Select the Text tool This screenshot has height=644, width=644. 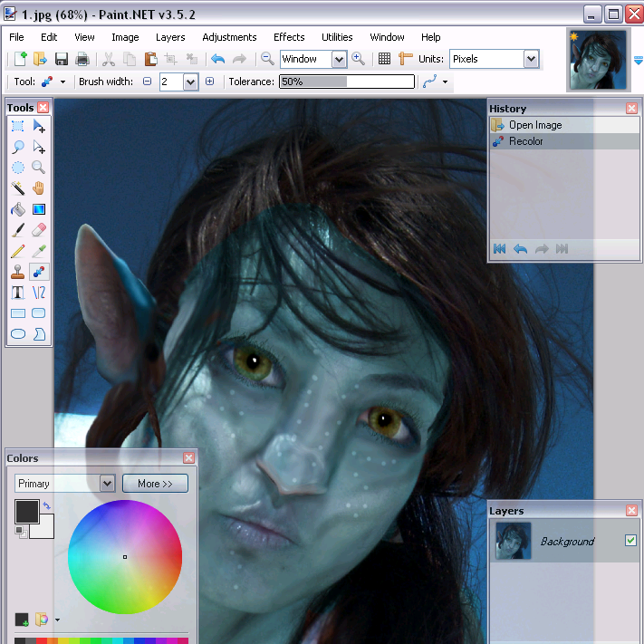[17, 293]
